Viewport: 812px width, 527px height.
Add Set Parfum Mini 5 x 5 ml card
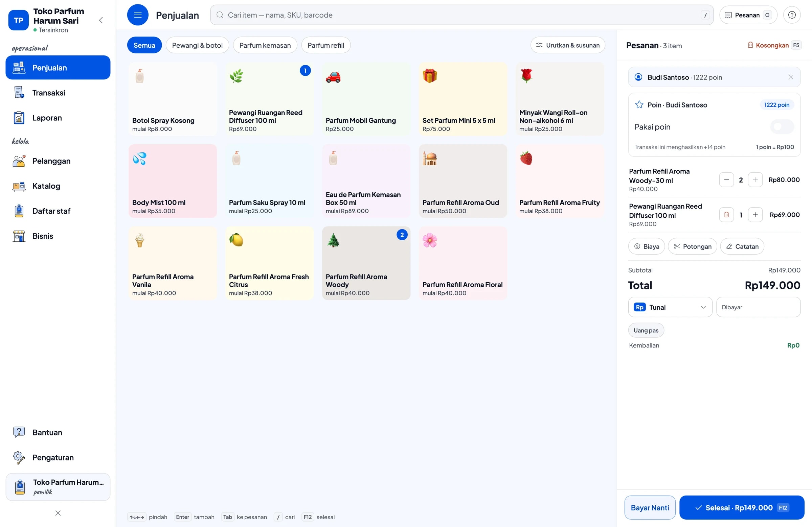tap(463, 99)
